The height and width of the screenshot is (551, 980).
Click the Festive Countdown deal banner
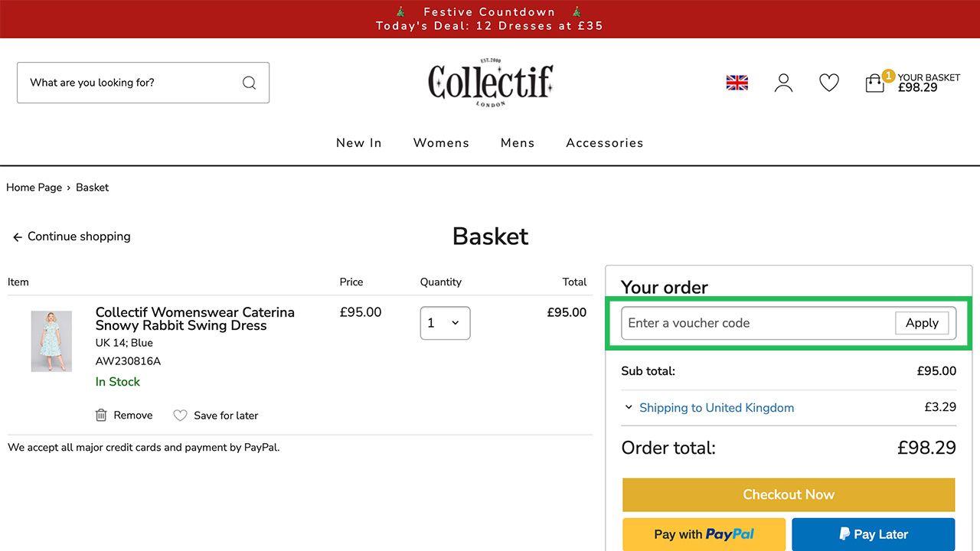click(x=490, y=19)
